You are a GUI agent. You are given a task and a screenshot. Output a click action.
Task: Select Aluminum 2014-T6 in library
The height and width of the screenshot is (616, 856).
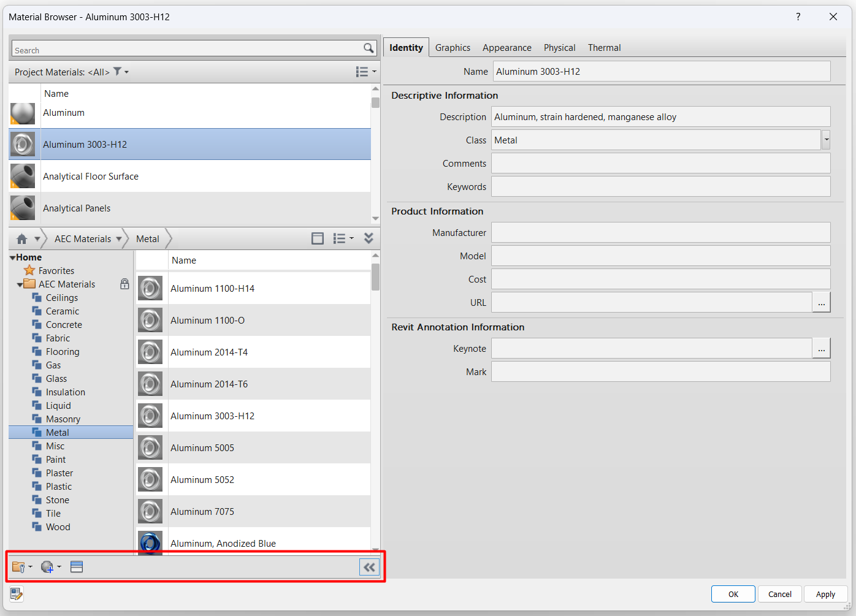[253, 384]
